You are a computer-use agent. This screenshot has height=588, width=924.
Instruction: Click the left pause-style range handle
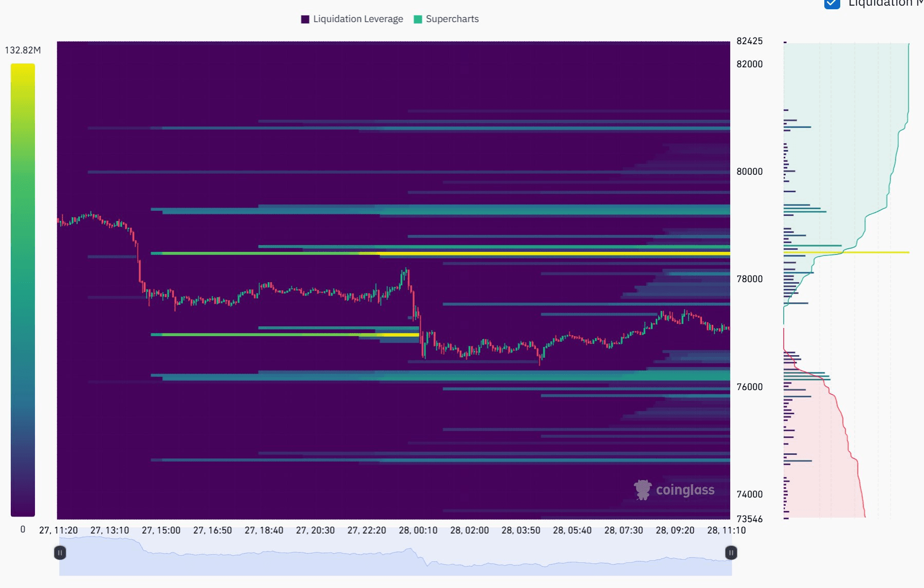pyautogui.click(x=60, y=553)
